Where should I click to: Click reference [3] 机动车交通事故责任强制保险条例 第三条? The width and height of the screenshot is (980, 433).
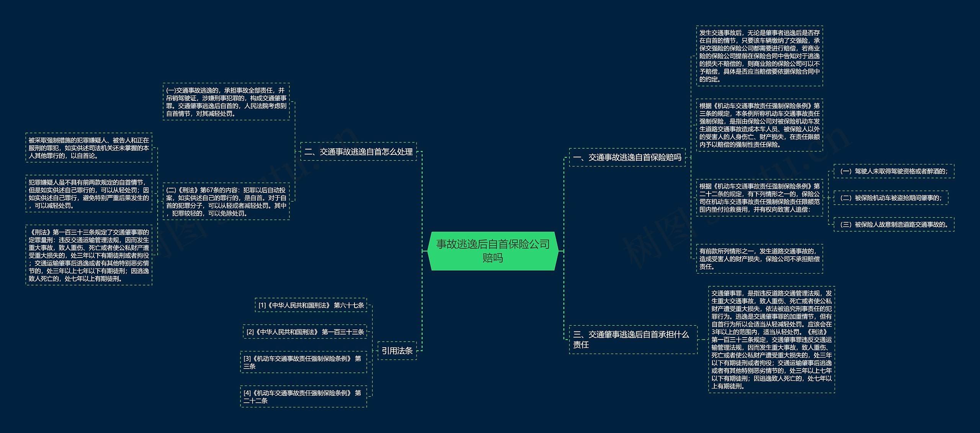[x=303, y=362]
